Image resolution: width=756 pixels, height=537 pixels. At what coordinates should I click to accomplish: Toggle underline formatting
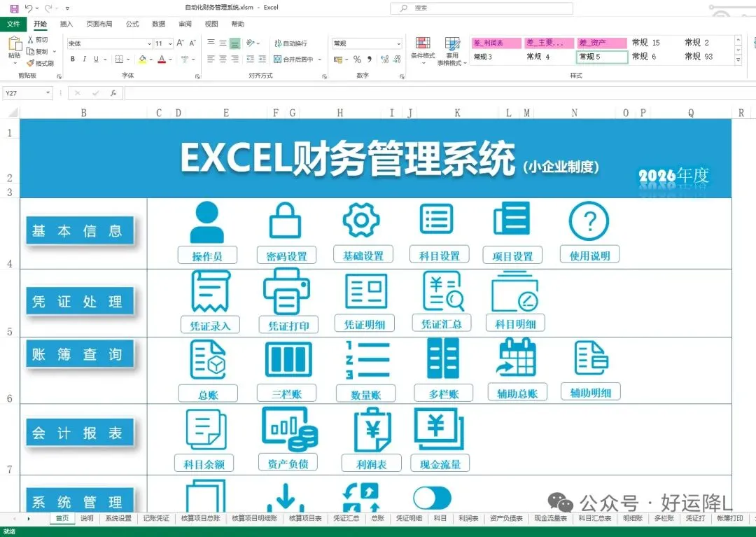pyautogui.click(x=96, y=59)
